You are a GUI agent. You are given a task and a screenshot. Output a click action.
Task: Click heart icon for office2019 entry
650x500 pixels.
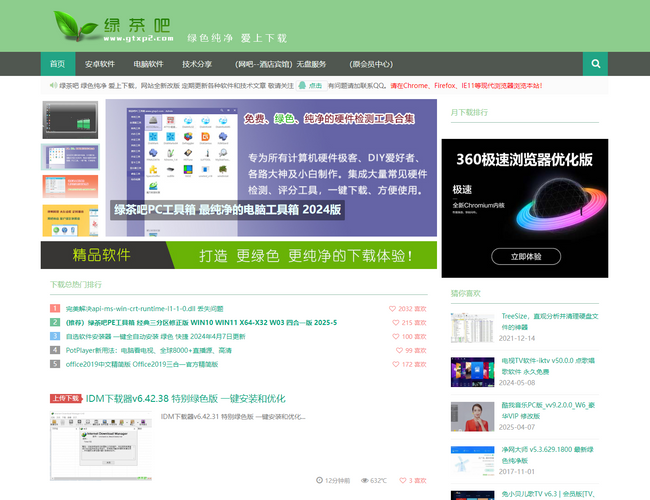396,365
